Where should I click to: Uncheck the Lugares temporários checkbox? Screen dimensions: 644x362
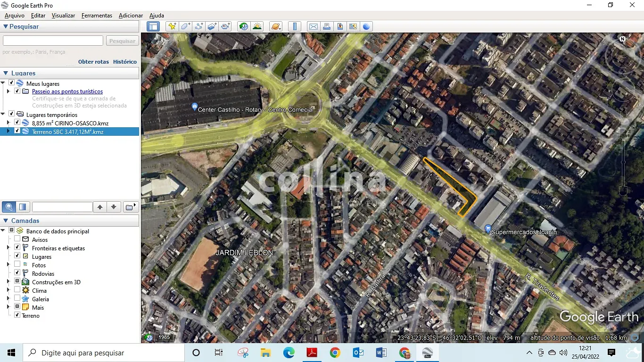coord(11,114)
